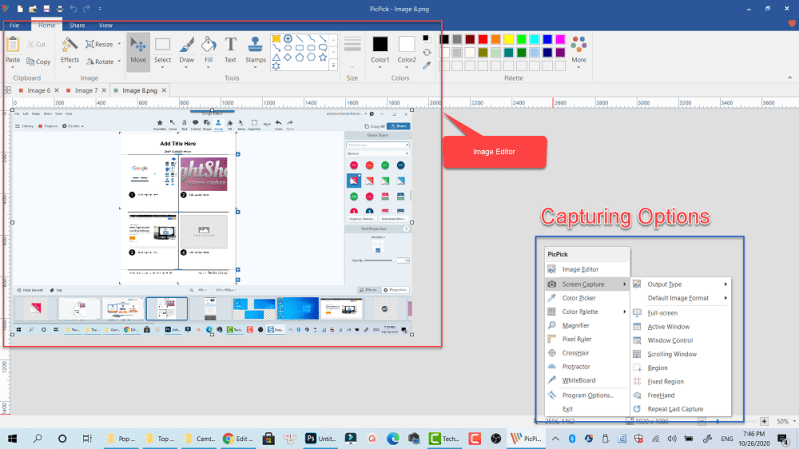Click the Paste clipboard icon
The image size is (799, 449).
point(12,50)
